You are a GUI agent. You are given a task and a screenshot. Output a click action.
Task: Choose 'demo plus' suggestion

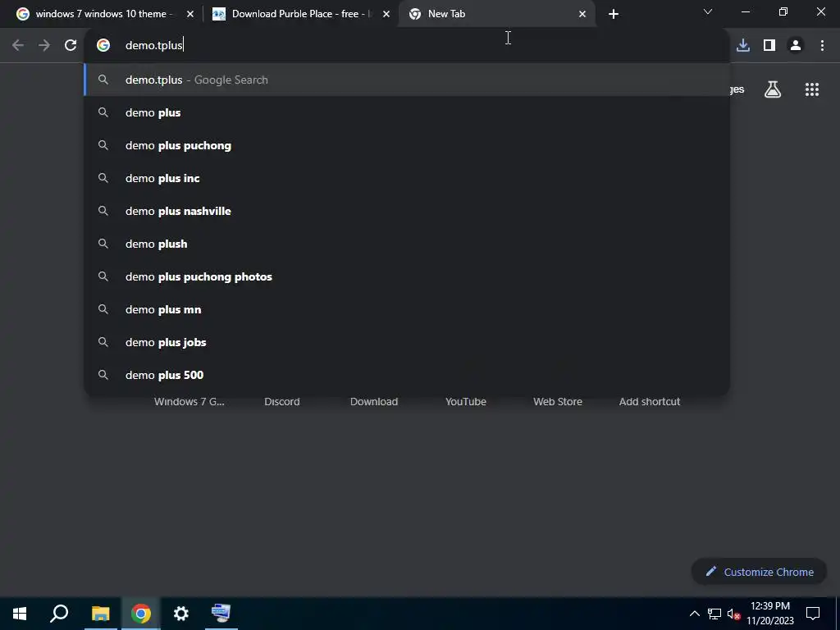coord(407,112)
